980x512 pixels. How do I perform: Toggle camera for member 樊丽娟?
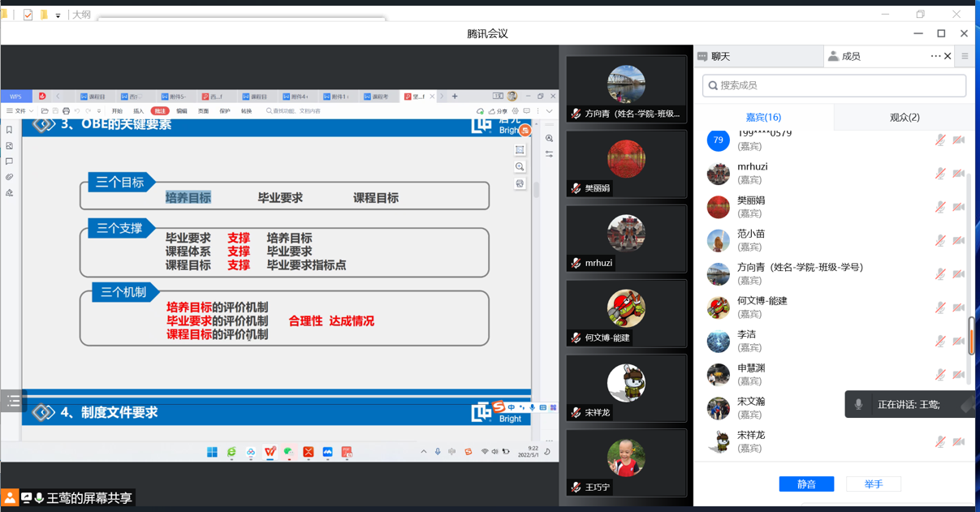point(959,207)
